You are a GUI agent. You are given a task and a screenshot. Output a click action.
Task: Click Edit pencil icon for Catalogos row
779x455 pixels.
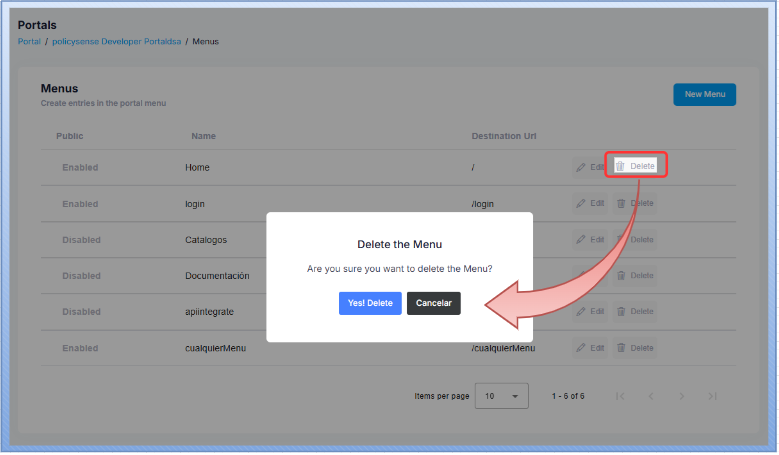(581, 240)
